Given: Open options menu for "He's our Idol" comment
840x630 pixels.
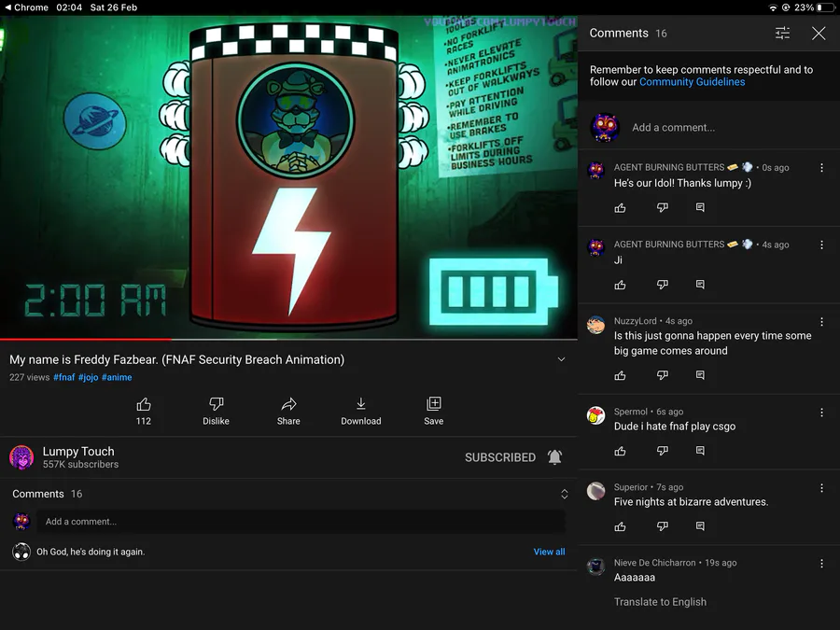Looking at the screenshot, I should [821, 168].
